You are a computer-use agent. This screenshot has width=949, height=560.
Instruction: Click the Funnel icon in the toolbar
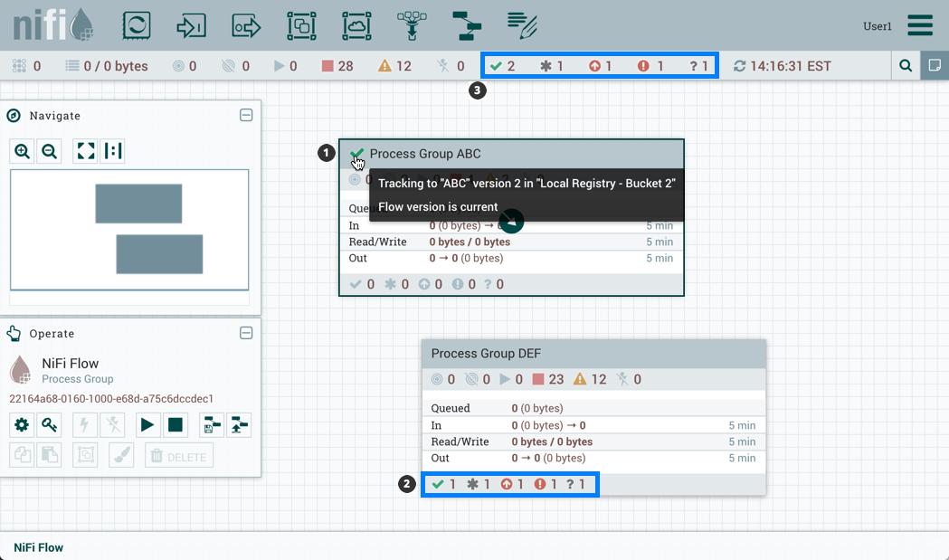412,25
